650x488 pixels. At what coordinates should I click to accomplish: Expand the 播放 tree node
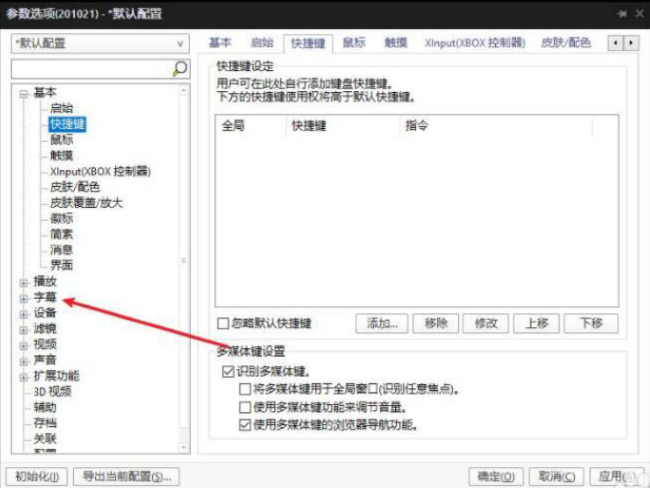(x=23, y=282)
